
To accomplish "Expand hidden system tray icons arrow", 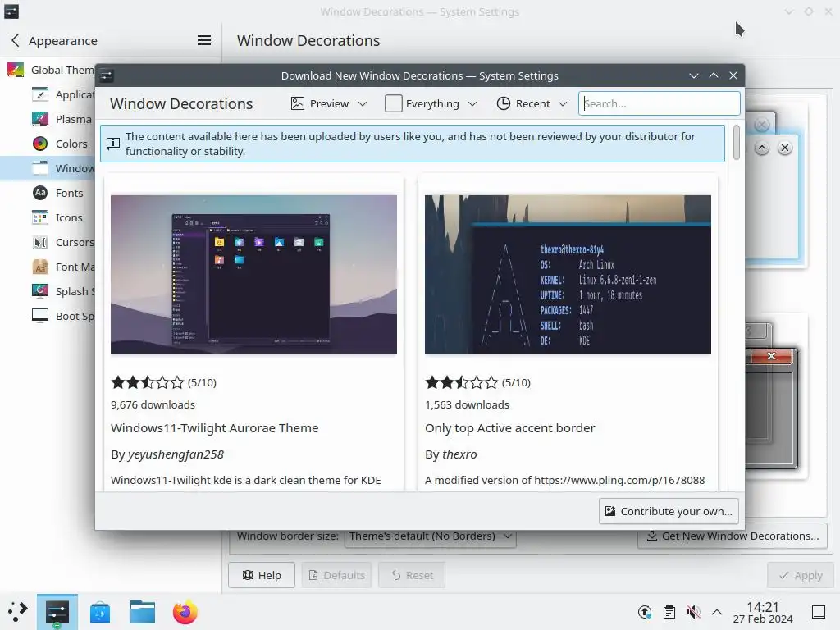I will point(717,612).
